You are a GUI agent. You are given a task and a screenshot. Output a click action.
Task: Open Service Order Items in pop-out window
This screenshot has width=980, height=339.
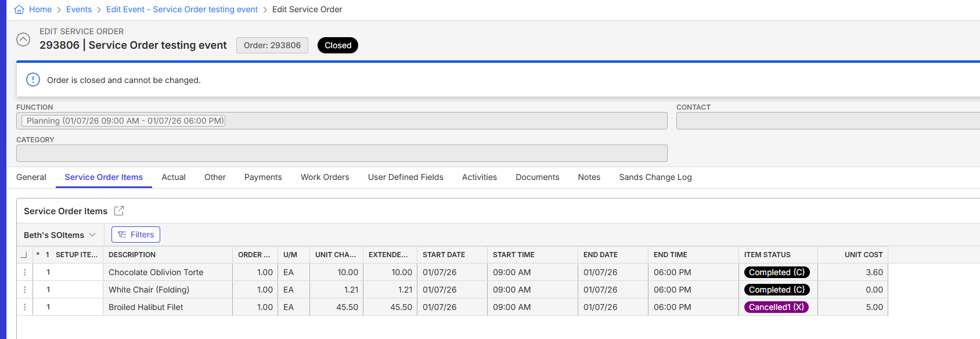click(x=119, y=211)
